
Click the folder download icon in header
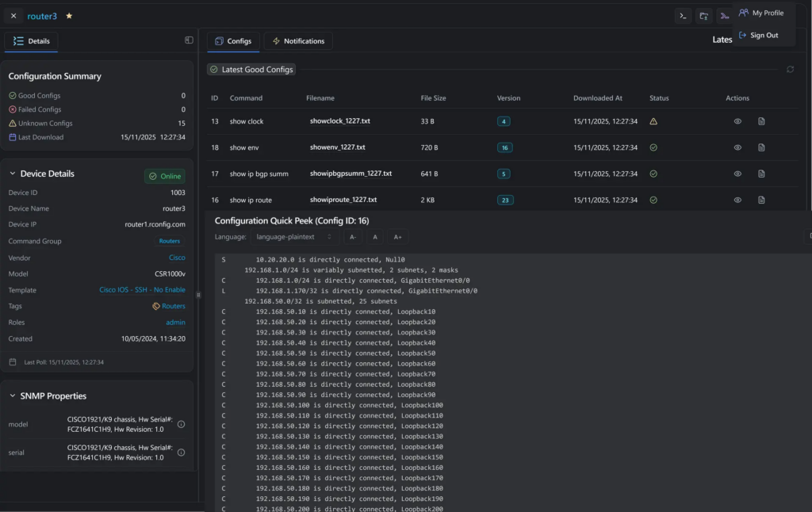tap(704, 16)
